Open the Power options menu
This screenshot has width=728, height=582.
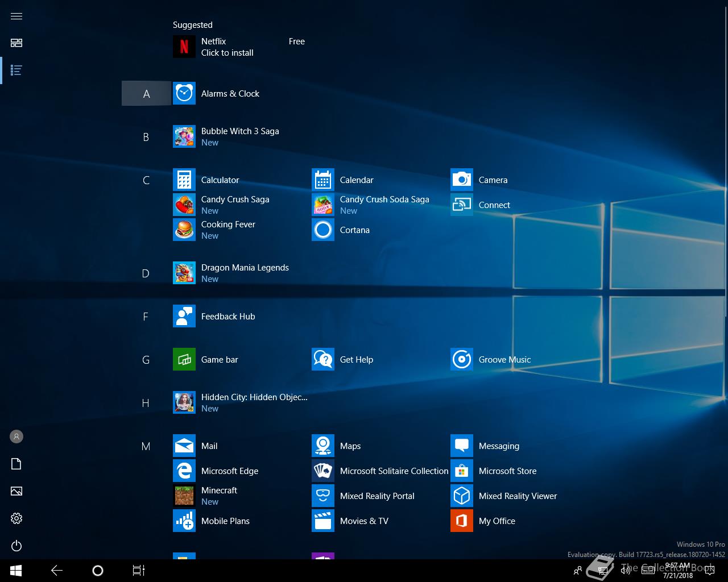[16, 546]
